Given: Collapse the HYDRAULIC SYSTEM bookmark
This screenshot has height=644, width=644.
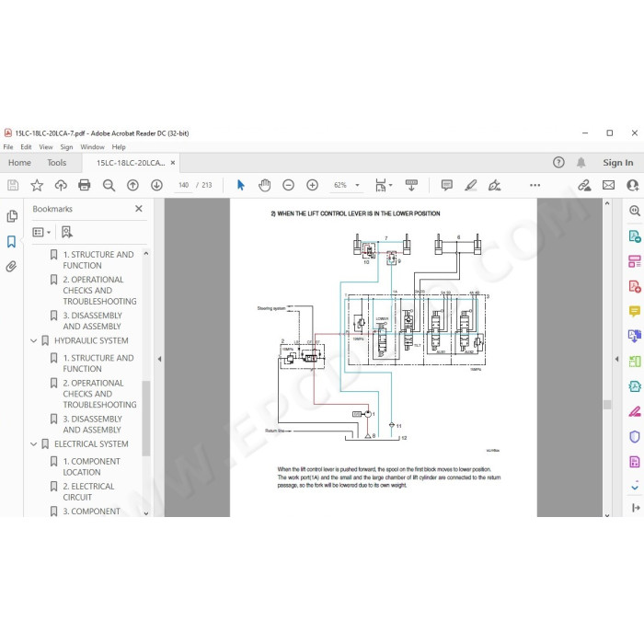Looking at the screenshot, I should pos(34,341).
